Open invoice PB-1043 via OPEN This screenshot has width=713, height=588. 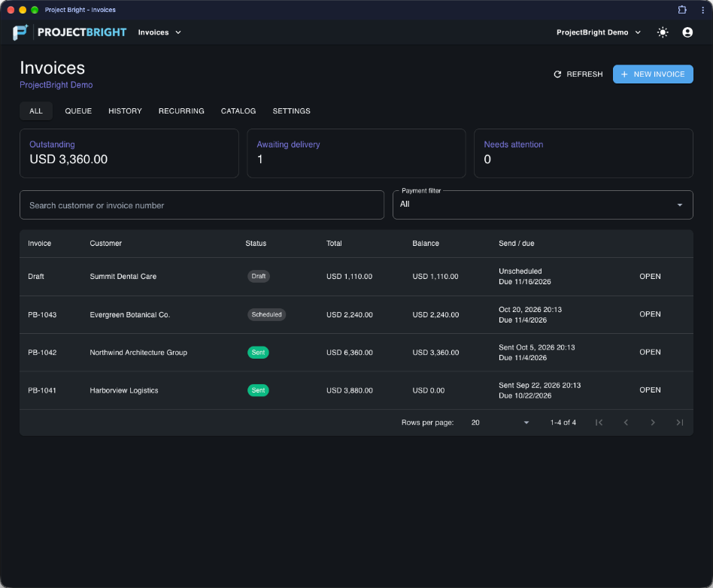650,314
